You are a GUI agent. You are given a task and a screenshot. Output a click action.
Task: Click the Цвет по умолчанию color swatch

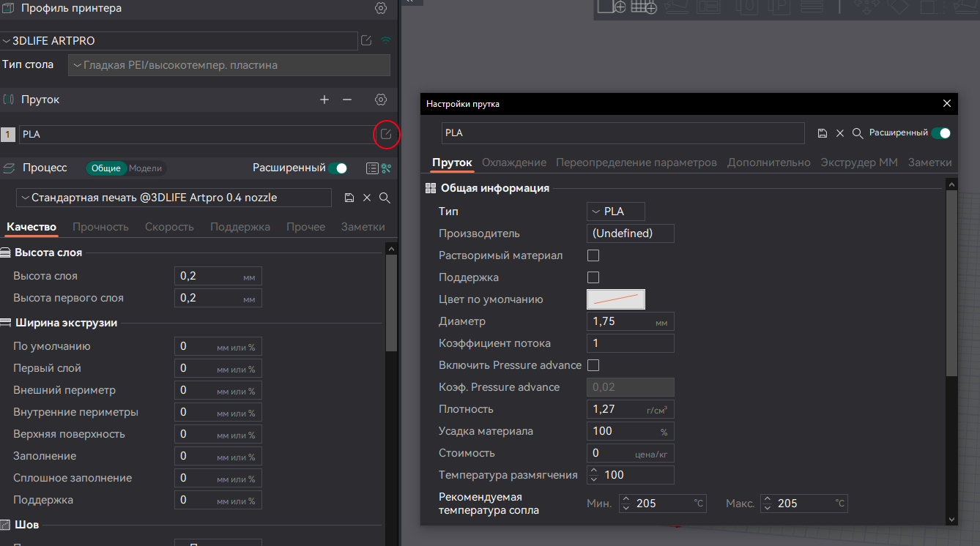(615, 299)
